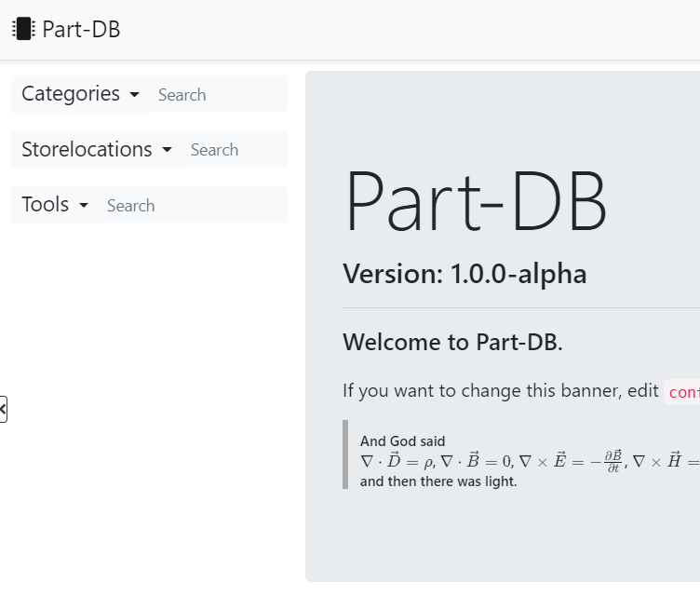Click the Welcome to Part-DB. heading
700x610 pixels.
coord(452,342)
